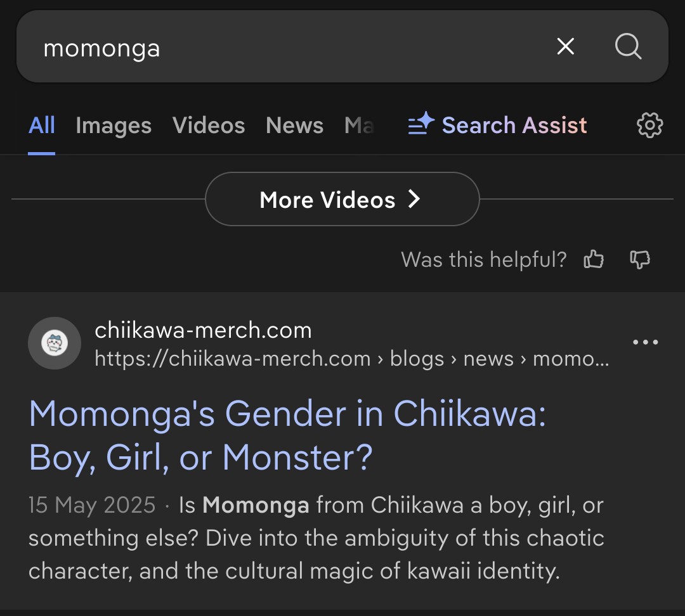Tap the thumbs up feedback icon
This screenshot has height=616, width=685.
pos(594,259)
